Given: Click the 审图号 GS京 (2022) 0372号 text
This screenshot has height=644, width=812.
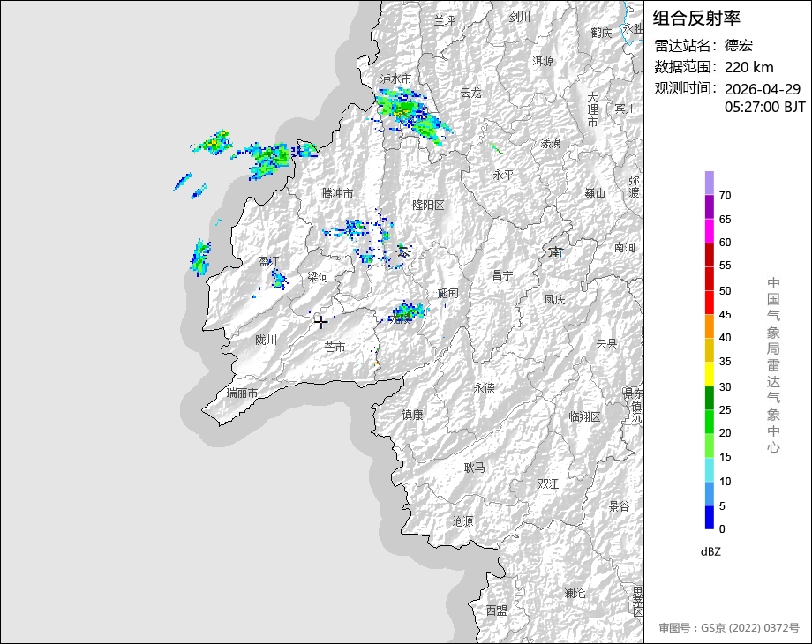Looking at the screenshot, I should 729,628.
